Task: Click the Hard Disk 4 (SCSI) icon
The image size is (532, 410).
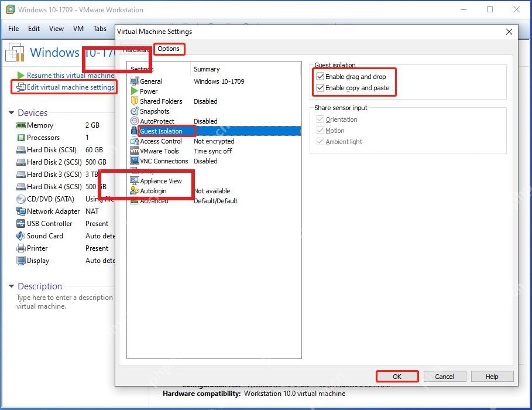Action: pyautogui.click(x=21, y=186)
